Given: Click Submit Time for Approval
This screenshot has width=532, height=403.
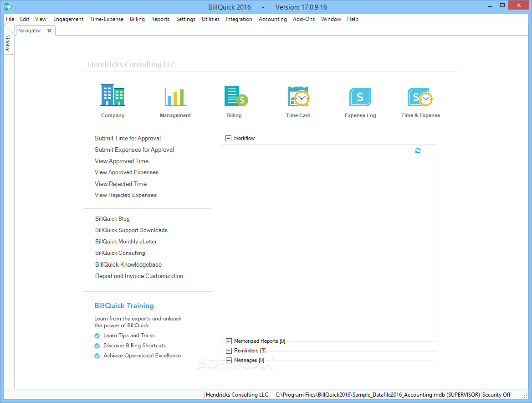Looking at the screenshot, I should pos(128,138).
